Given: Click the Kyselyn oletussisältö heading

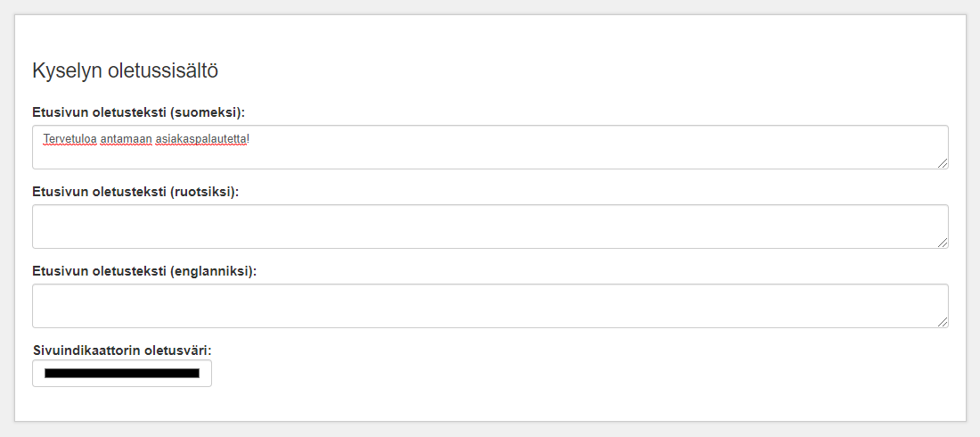Looking at the screenshot, I should [x=125, y=70].
